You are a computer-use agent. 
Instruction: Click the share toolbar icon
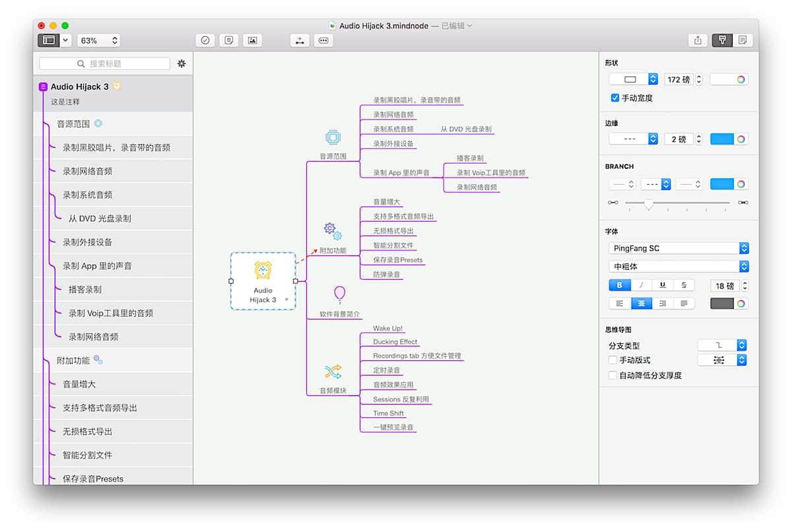pyautogui.click(x=698, y=40)
